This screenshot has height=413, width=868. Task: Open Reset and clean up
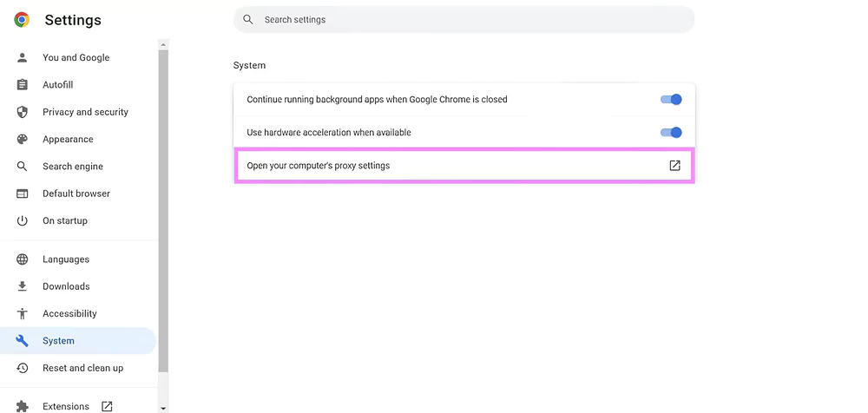tap(78, 368)
